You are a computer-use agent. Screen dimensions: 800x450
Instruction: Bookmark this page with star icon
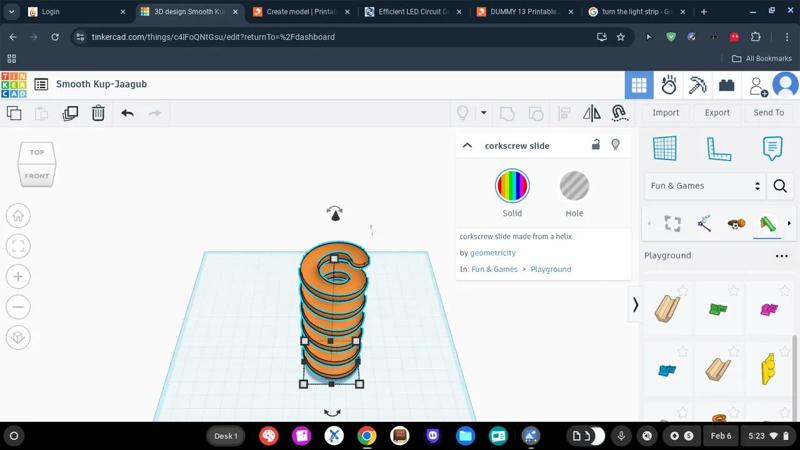[620, 37]
